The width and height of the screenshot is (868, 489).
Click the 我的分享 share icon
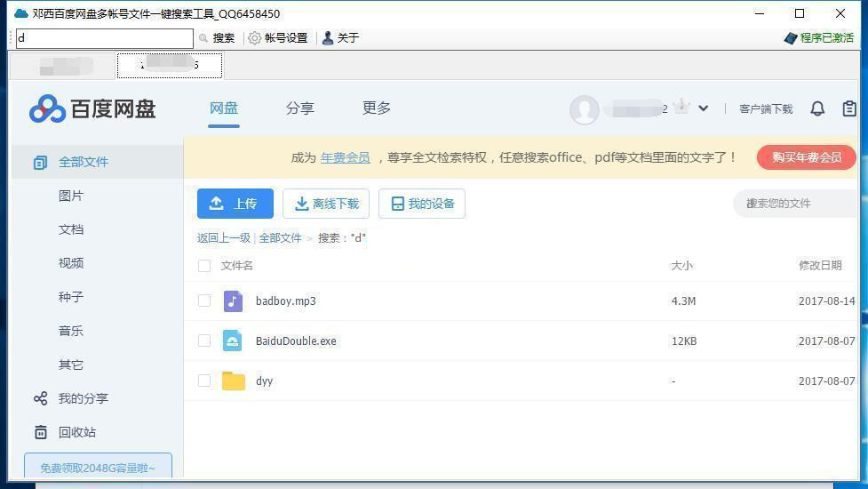(x=40, y=398)
